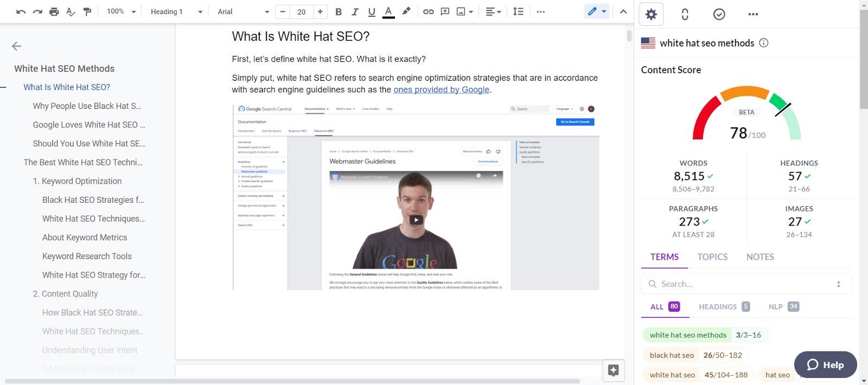Click black hat seo term chip
This screenshot has height=385, width=868.
(696, 356)
